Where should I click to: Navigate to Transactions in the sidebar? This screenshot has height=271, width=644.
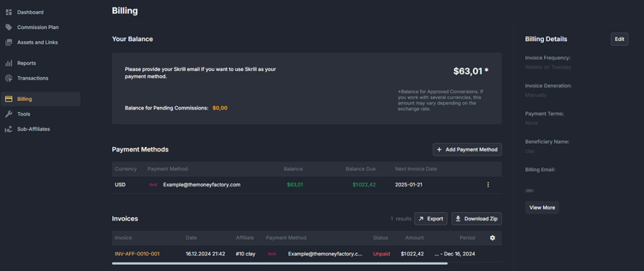pyautogui.click(x=33, y=78)
